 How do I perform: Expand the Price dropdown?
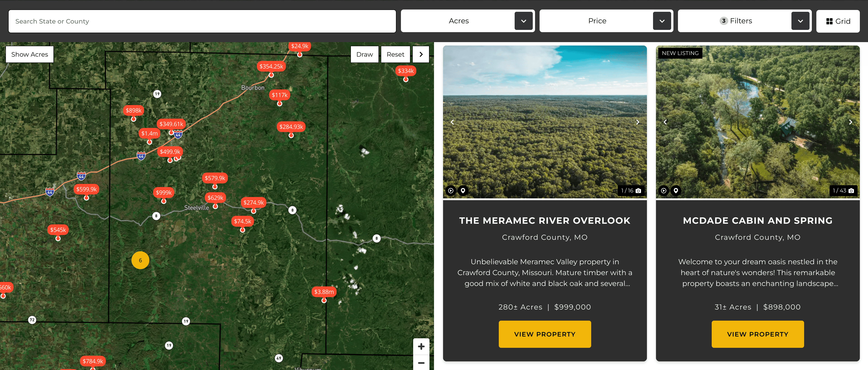click(x=662, y=21)
